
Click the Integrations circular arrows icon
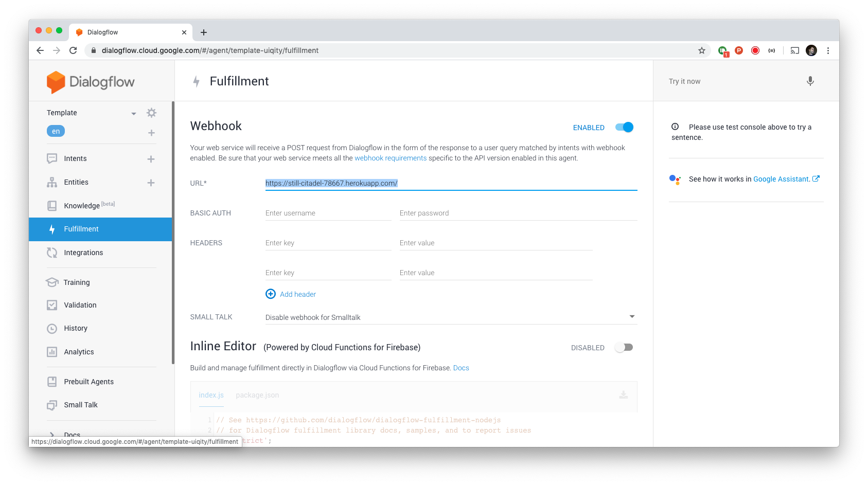click(x=52, y=253)
